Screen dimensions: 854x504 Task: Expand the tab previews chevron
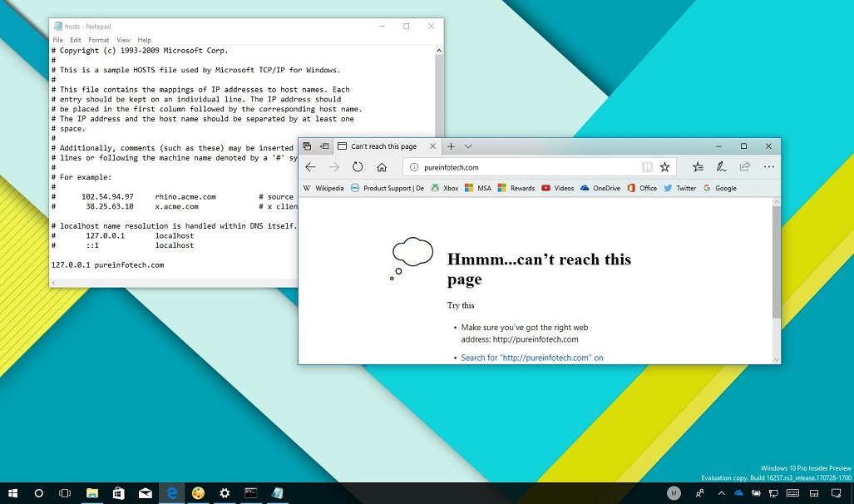point(468,146)
